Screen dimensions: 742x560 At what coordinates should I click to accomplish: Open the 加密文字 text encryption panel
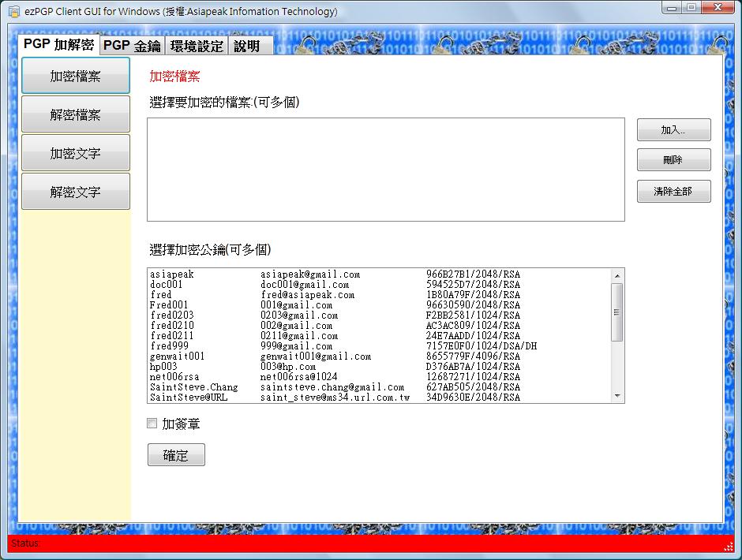75,152
